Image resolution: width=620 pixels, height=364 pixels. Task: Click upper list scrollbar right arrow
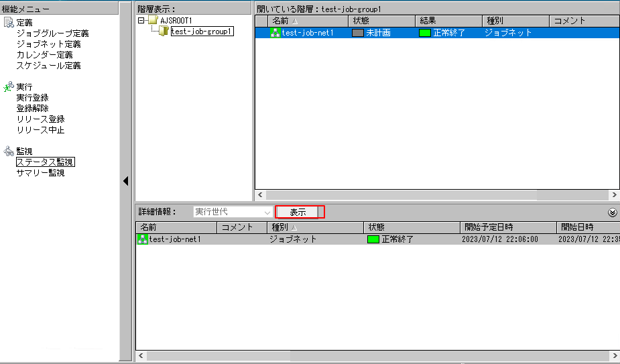(x=614, y=194)
